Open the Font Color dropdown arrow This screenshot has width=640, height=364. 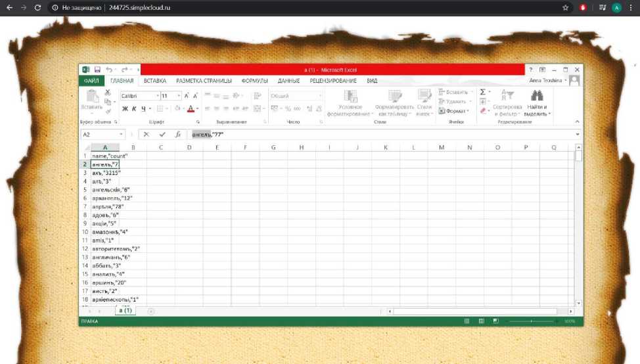click(198, 109)
